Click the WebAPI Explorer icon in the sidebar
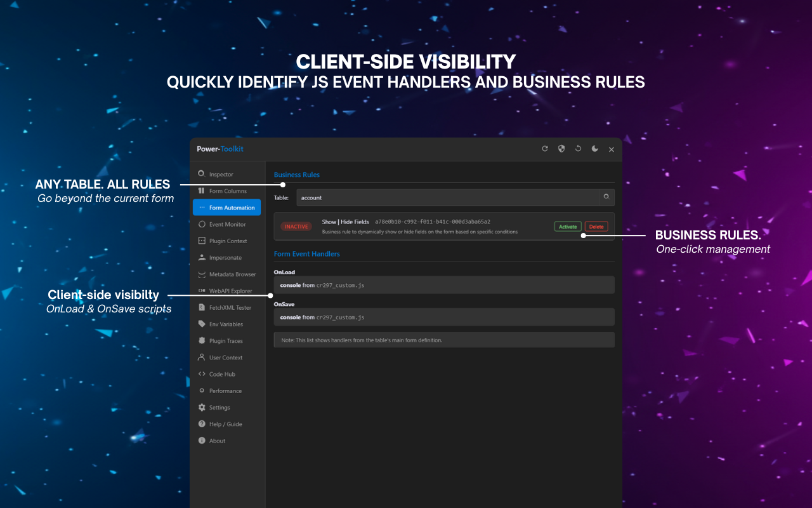The height and width of the screenshot is (508, 812). click(202, 291)
